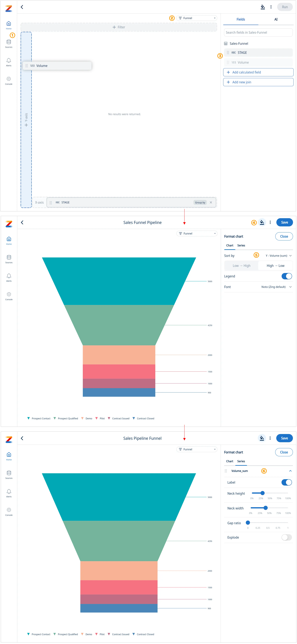297x644 pixels.
Task: Switch to the AI tab
Action: pyautogui.click(x=276, y=19)
